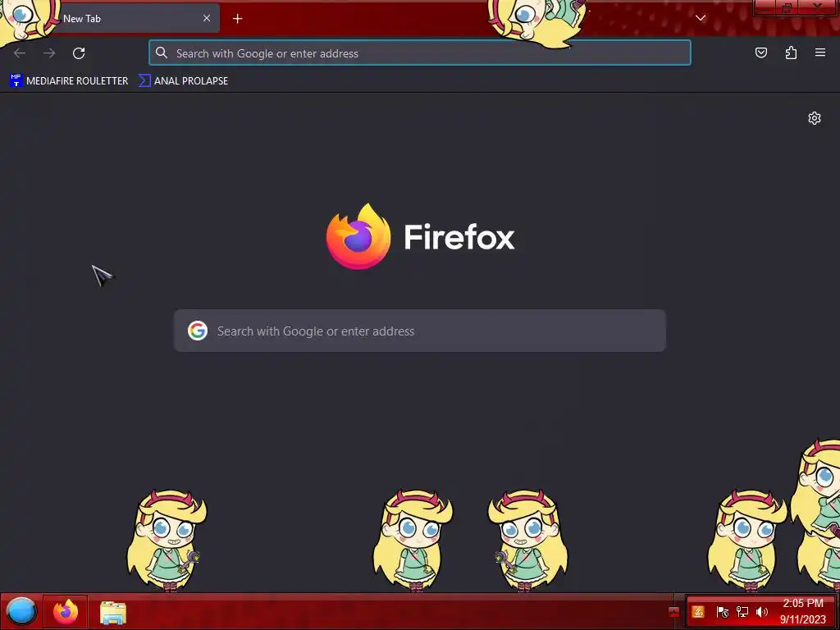Click the MFT bookmark favicon
The height and width of the screenshot is (630, 840).
click(16, 80)
